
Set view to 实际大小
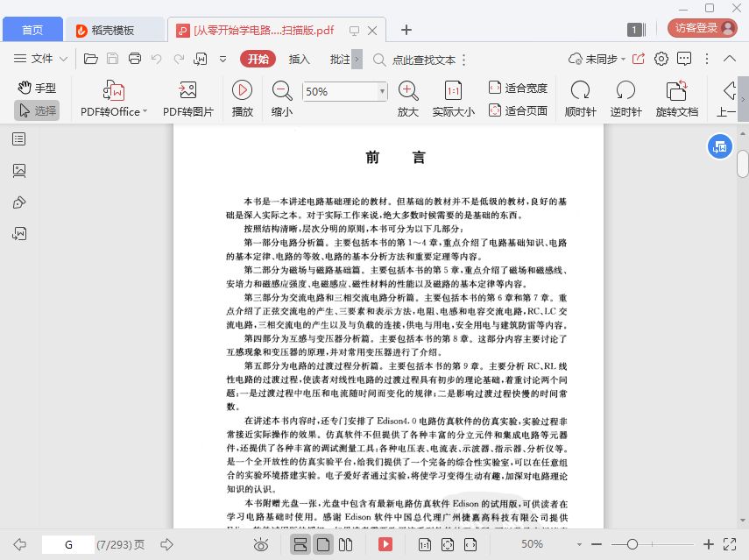click(x=453, y=98)
